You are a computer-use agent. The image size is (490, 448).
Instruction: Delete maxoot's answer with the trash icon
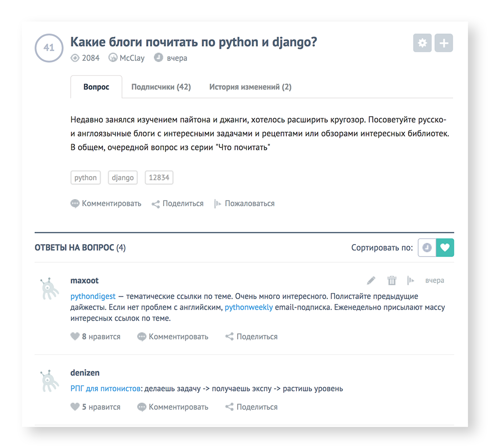tap(391, 280)
